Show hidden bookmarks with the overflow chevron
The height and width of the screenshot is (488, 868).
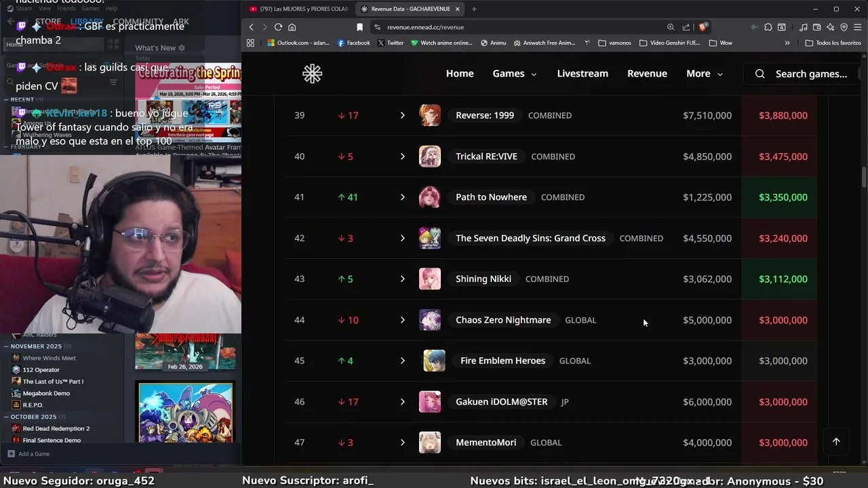(787, 43)
